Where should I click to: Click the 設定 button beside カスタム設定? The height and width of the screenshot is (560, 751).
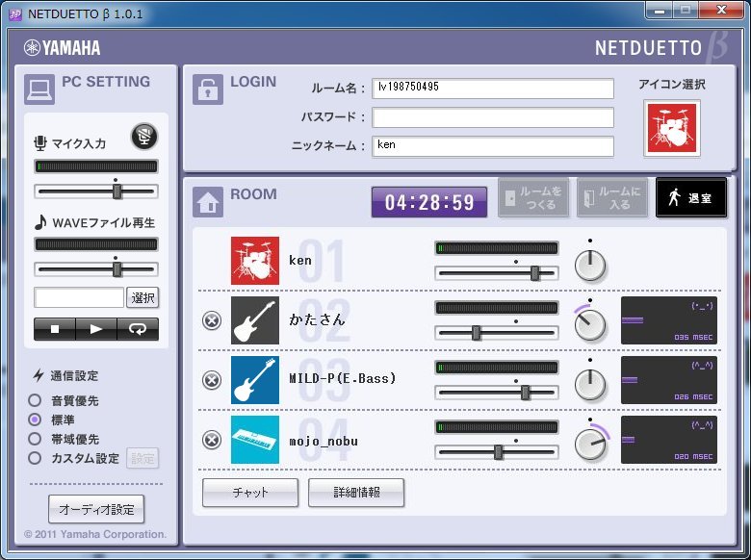click(142, 459)
